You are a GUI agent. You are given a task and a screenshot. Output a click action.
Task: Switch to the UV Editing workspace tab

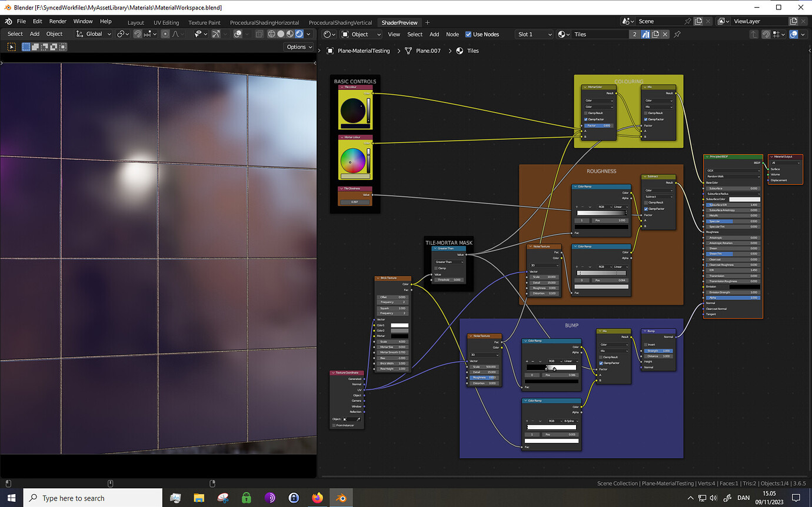tap(166, 22)
